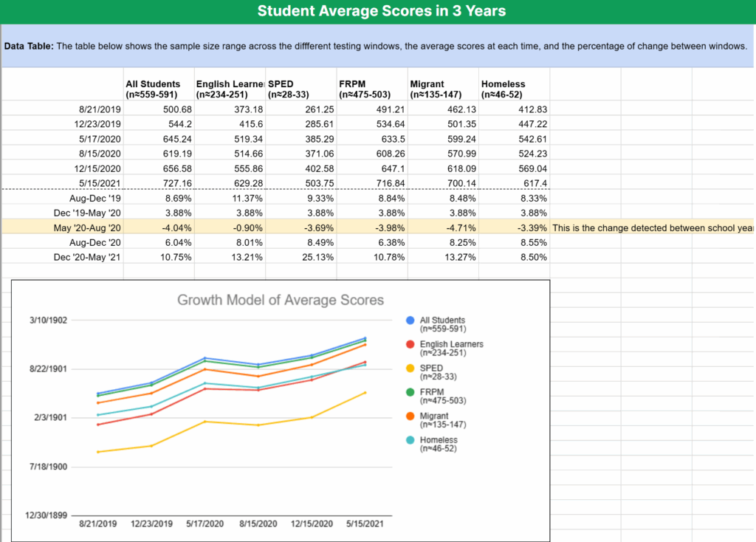Click the Data Table description cell
The height and width of the screenshot is (542, 756).
tap(375, 46)
